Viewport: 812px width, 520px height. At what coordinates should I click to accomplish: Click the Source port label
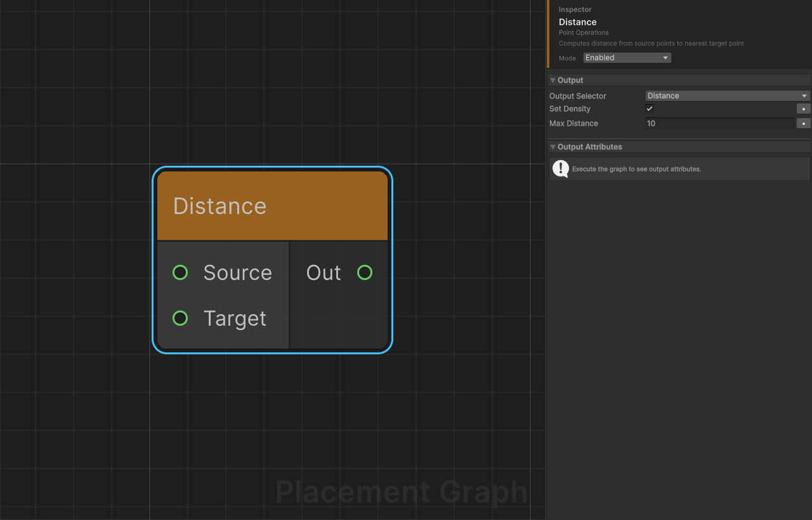point(237,272)
